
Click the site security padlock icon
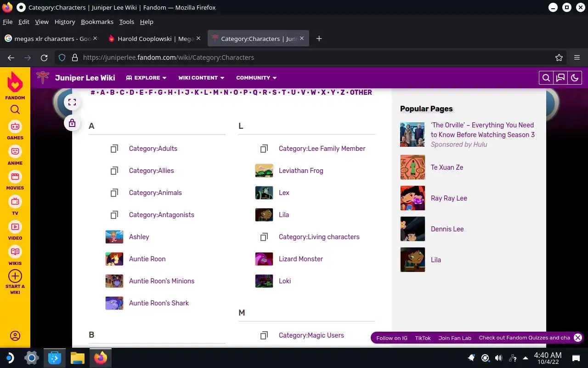[74, 57]
